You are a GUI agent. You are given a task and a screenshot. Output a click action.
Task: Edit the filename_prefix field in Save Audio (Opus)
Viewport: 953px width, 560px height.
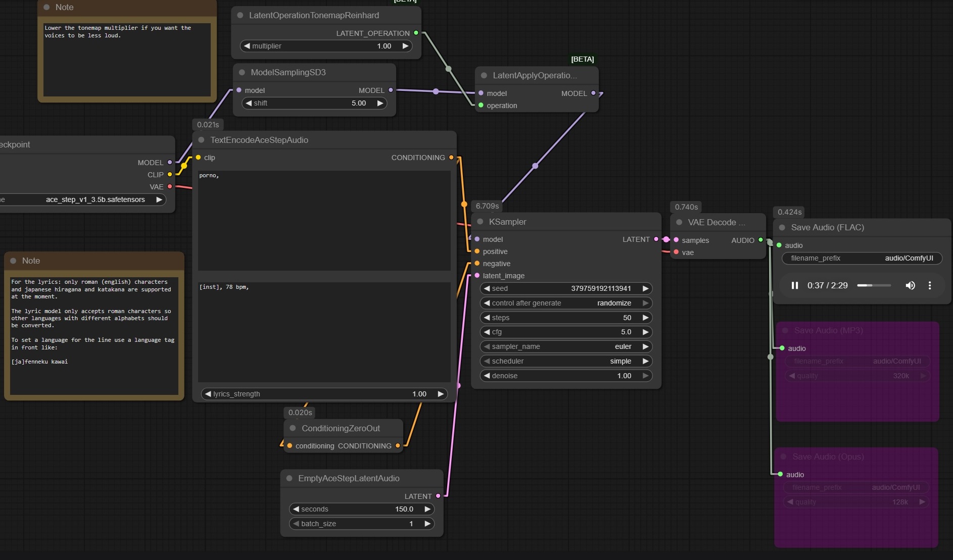(x=856, y=487)
